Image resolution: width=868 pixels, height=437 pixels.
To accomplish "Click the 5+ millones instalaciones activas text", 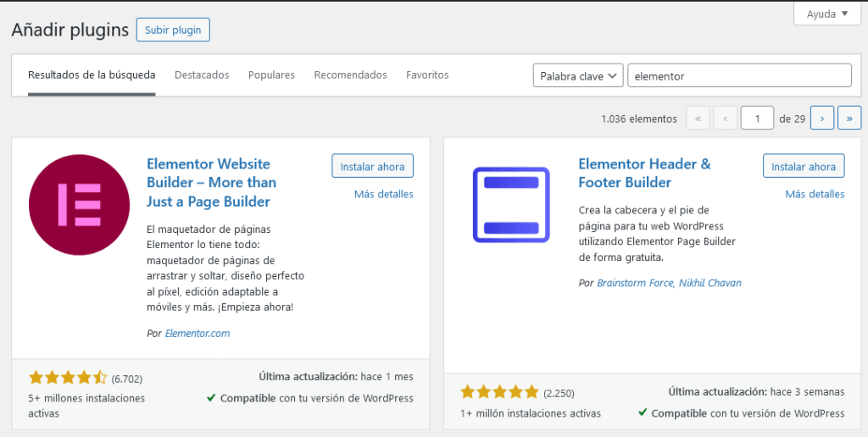I will [86, 406].
